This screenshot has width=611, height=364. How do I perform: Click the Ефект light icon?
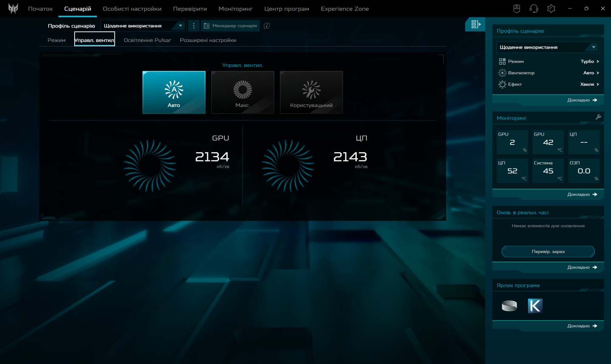502,84
